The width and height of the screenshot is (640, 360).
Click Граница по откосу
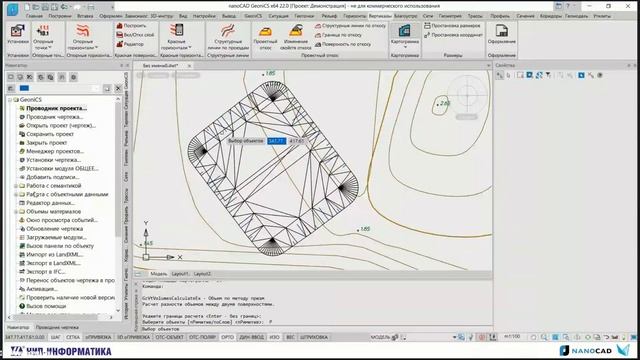(338, 35)
